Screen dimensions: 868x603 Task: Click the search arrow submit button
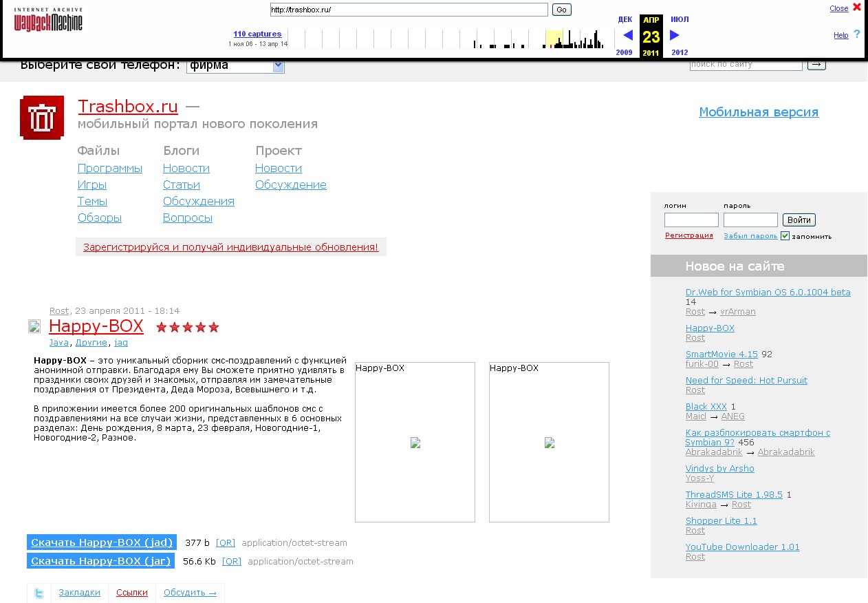pyautogui.click(x=816, y=64)
